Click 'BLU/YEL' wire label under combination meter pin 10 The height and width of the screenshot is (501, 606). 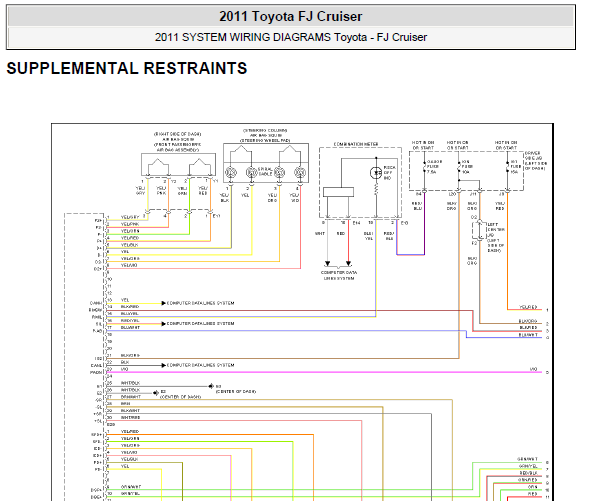(368, 236)
